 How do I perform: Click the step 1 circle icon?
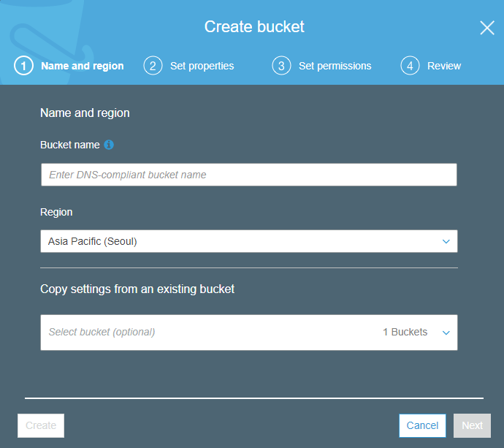[23, 66]
